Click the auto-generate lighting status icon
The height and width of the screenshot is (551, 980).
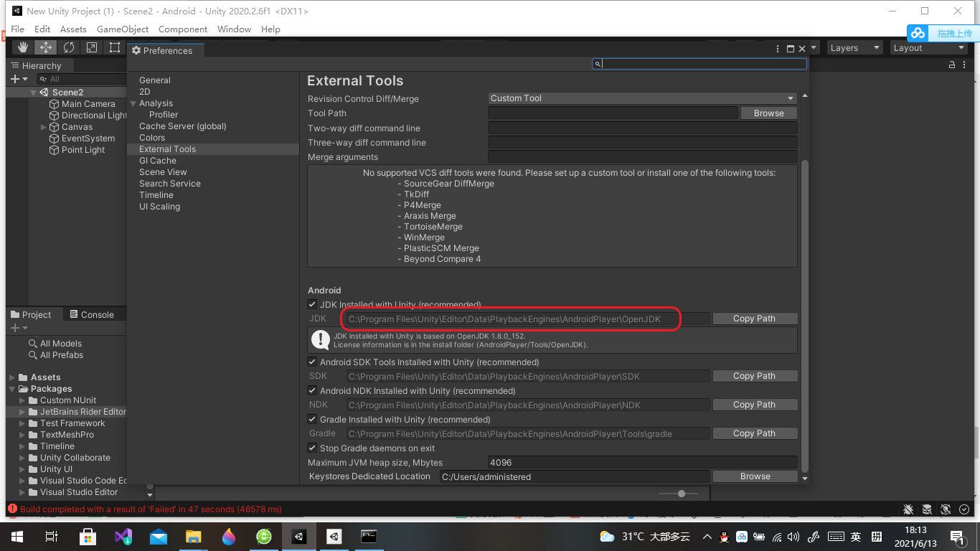coord(946,509)
